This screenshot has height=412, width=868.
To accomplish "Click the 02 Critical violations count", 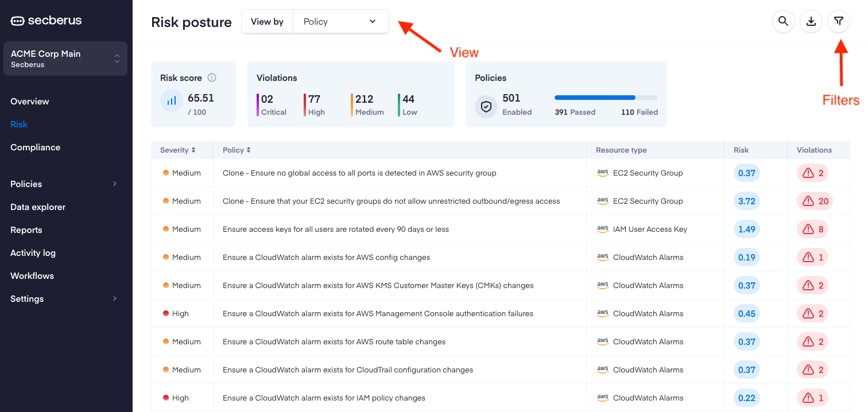I will 268,99.
